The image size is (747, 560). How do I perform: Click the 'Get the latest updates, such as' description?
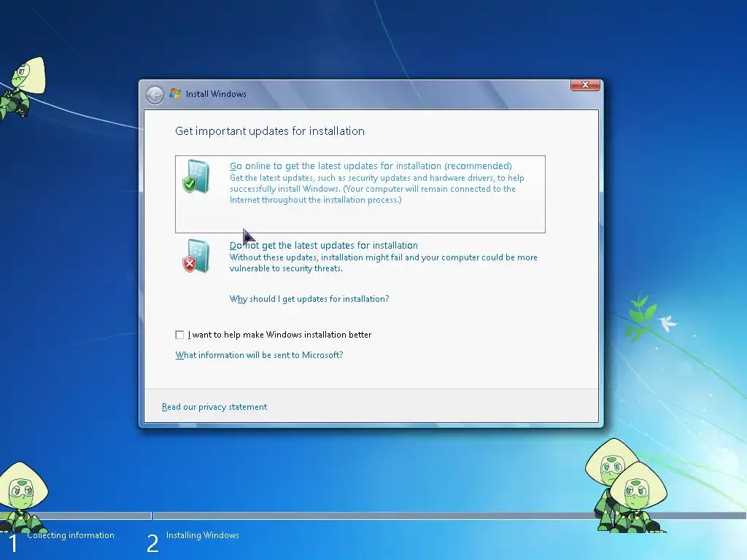377,189
